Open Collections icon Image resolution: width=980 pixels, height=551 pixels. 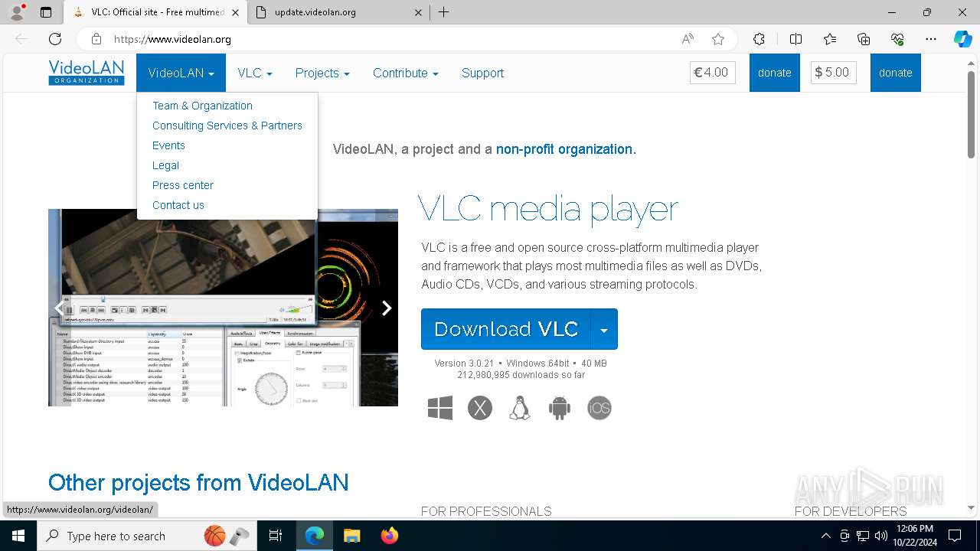[x=864, y=39]
